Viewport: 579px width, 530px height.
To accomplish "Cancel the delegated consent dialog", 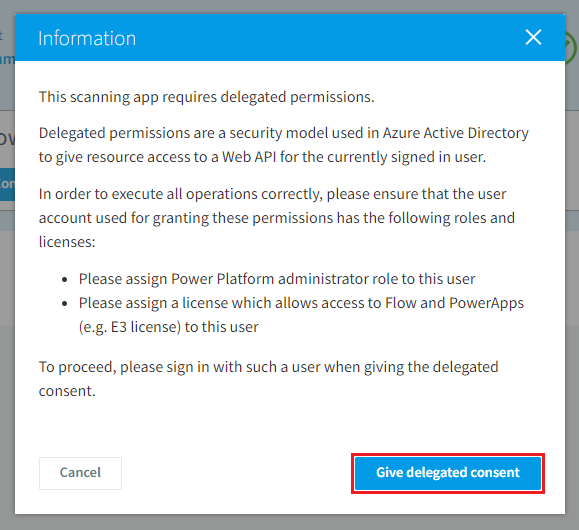I will [80, 473].
